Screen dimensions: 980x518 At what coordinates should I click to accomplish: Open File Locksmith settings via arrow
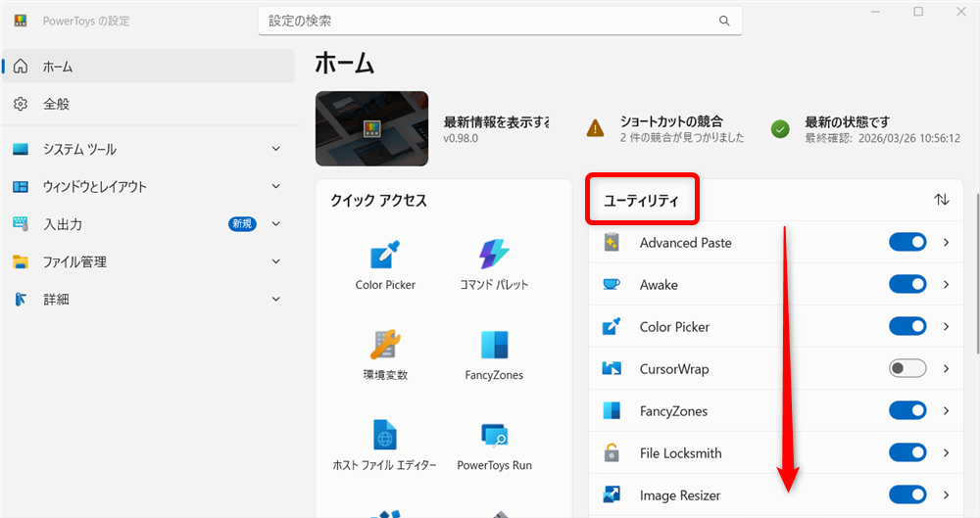click(x=947, y=452)
